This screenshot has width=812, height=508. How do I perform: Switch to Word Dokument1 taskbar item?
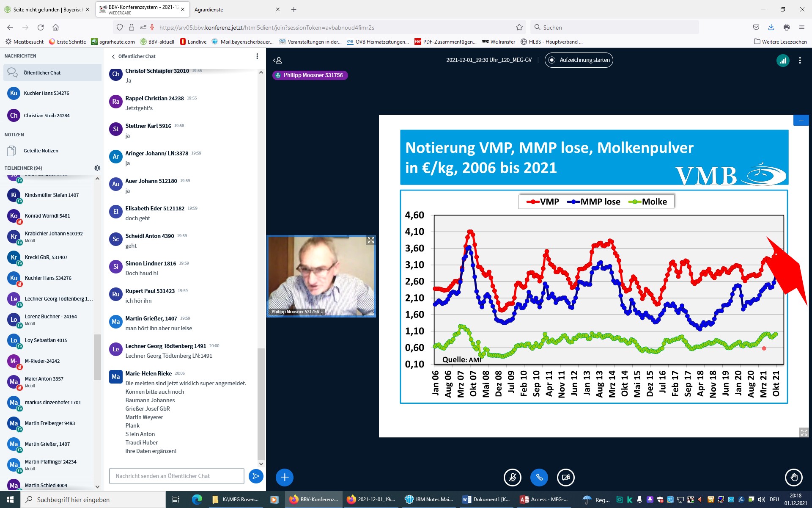tap(486, 500)
